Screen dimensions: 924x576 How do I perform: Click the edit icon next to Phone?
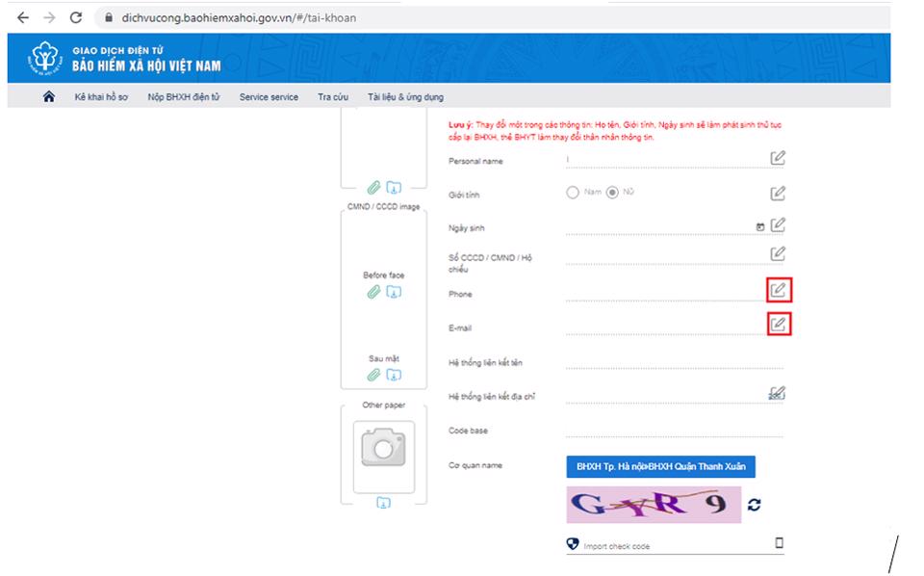779,290
